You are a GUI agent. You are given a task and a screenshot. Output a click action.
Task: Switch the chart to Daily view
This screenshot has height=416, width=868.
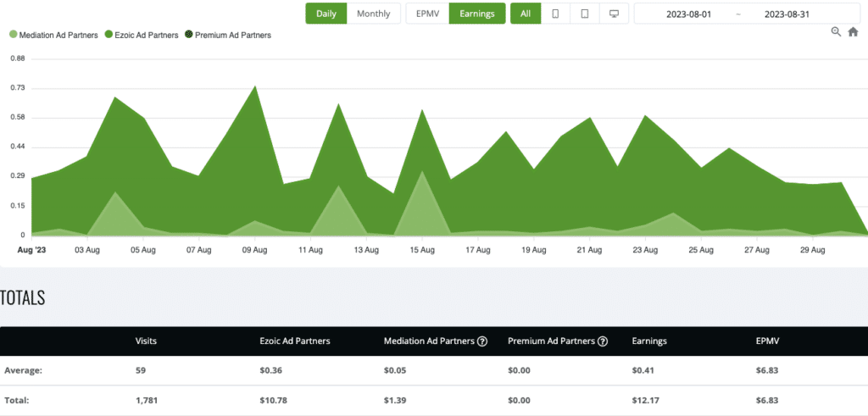pos(326,14)
